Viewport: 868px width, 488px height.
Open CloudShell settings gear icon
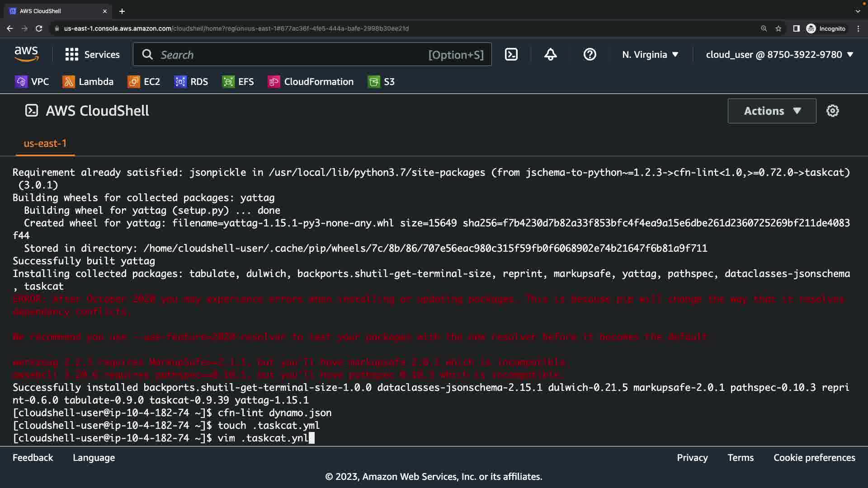[x=832, y=111]
